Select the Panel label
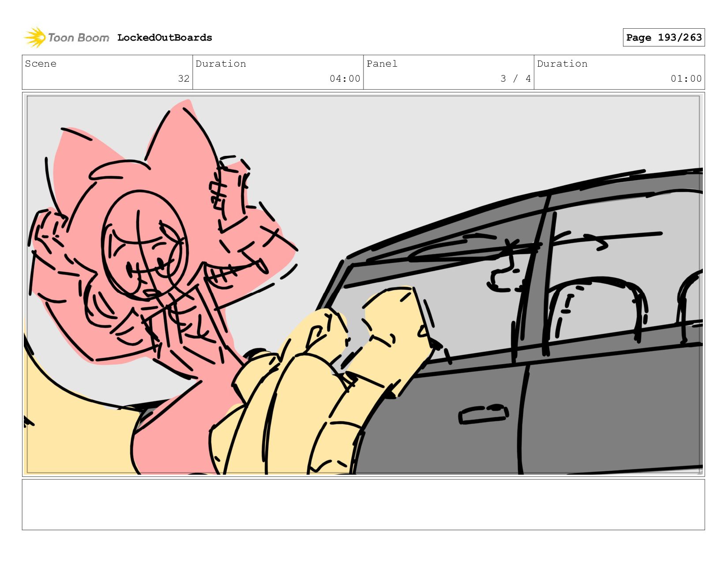Viewport: 728px width, 563px height. coord(382,64)
